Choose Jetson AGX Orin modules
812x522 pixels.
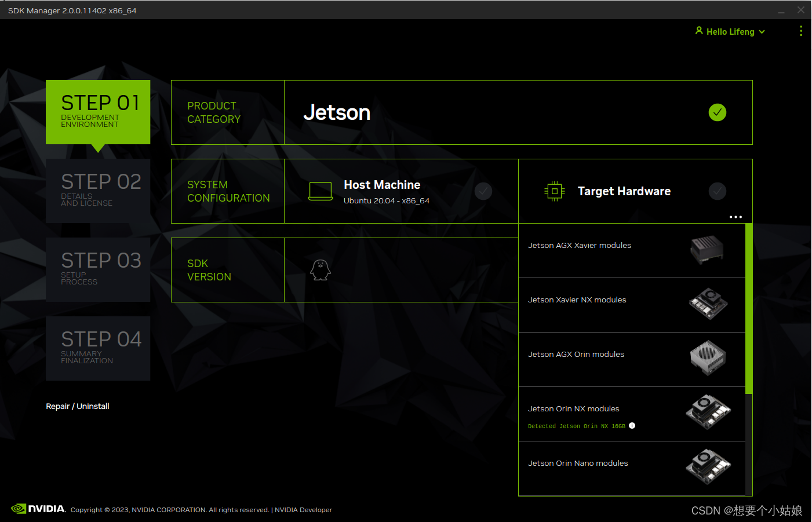(632, 360)
